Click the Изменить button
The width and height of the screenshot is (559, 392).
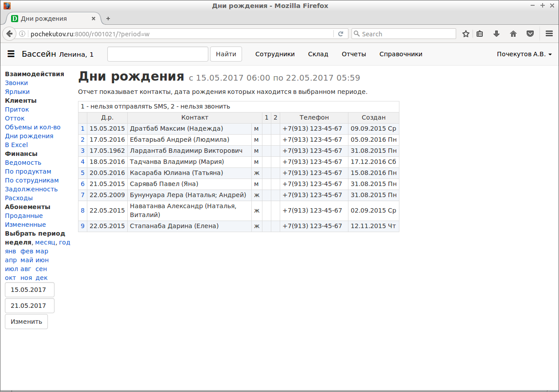pos(26,322)
